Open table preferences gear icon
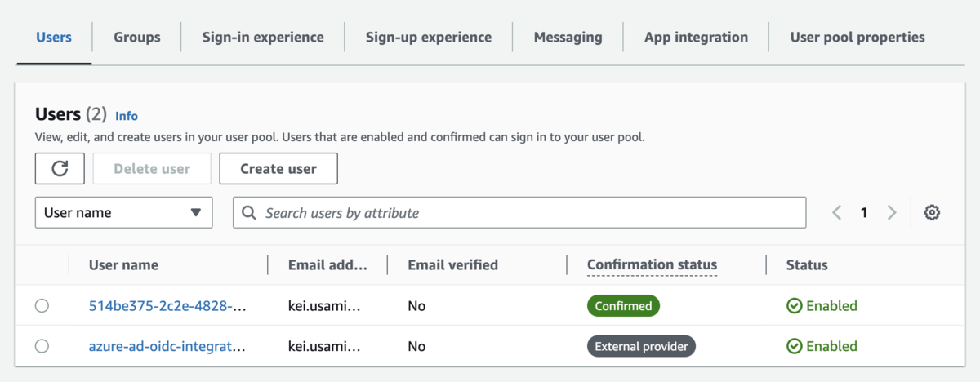The height and width of the screenshot is (382, 980). pos(932,213)
